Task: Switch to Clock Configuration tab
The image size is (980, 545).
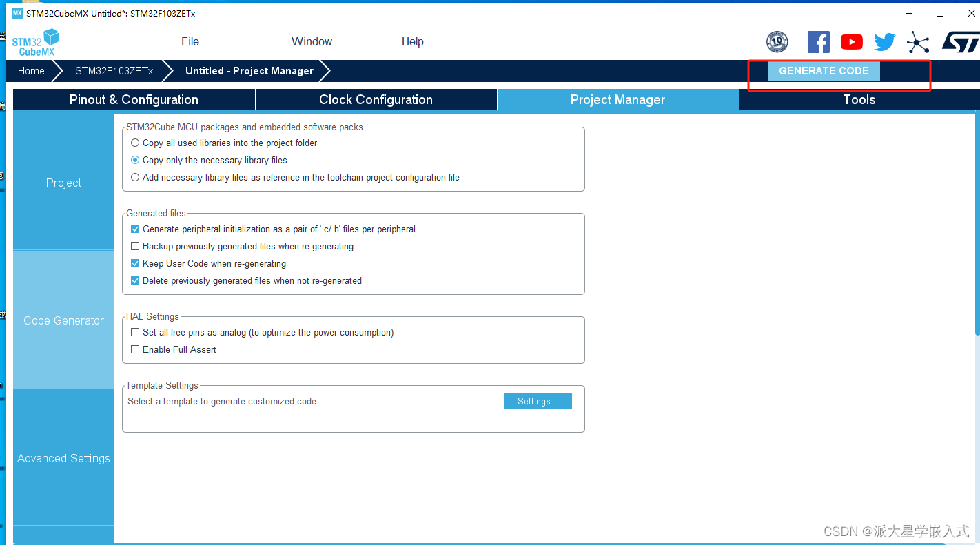Action: (x=376, y=100)
